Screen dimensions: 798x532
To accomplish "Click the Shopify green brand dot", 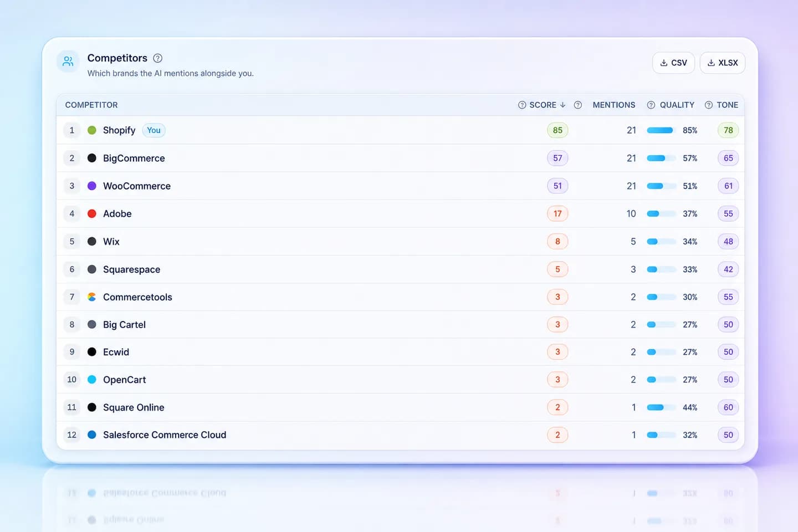I will click(x=92, y=130).
